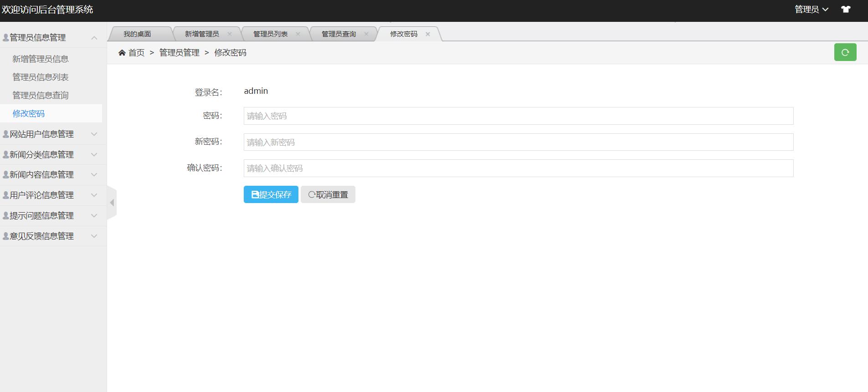Screen dimensions: 868x392
Task: Click the green refresh icon button
Action: click(845, 52)
